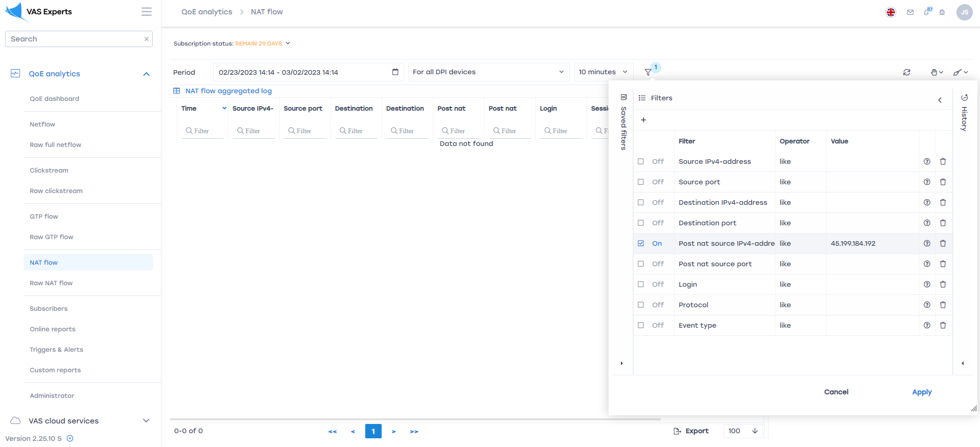Open Raw NAT flow in sidebar
980x447 pixels.
pos(51,283)
